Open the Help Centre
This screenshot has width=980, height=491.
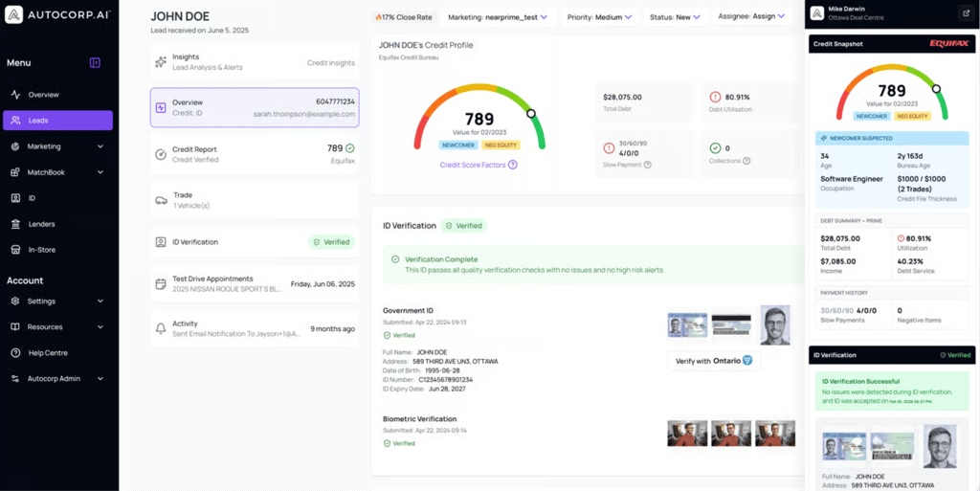coord(57,353)
